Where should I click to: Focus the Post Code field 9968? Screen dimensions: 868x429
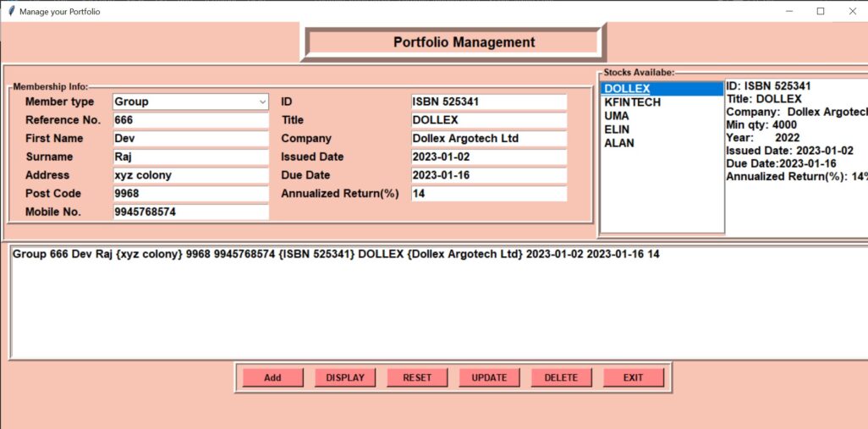point(191,193)
